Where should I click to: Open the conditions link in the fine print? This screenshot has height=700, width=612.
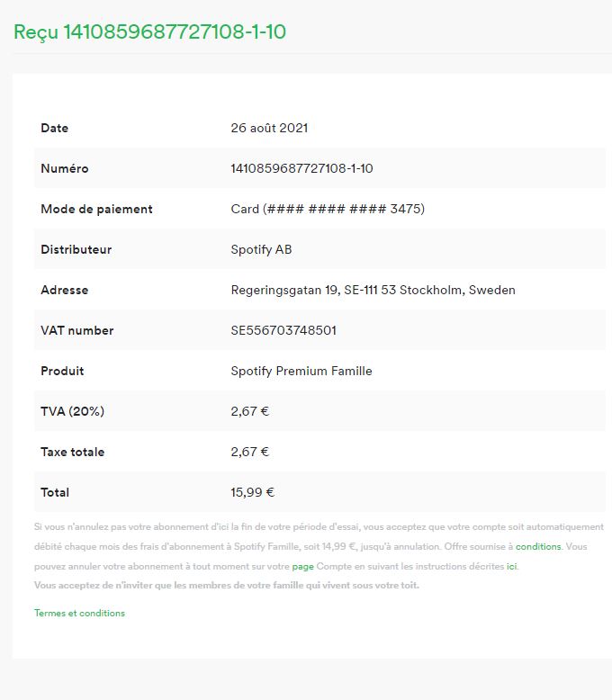point(538,546)
